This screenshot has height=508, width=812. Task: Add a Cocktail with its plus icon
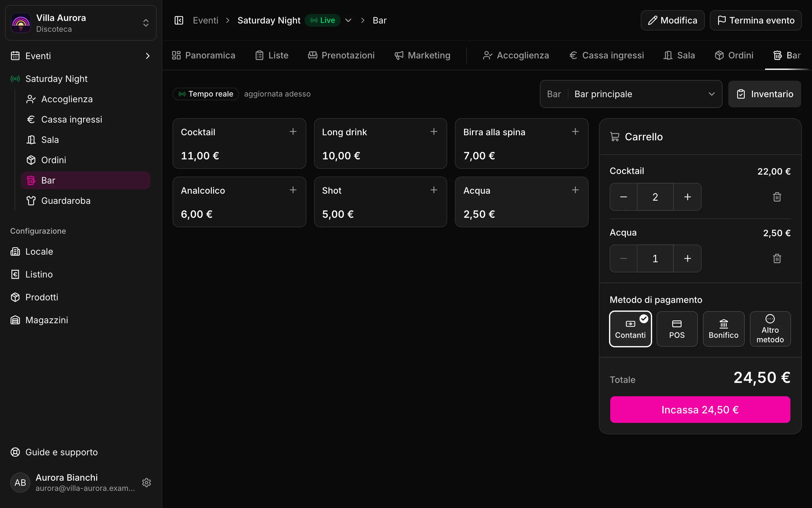click(293, 132)
